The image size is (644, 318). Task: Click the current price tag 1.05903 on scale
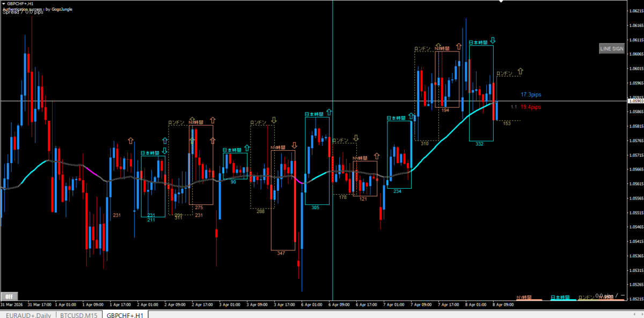tap(635, 101)
